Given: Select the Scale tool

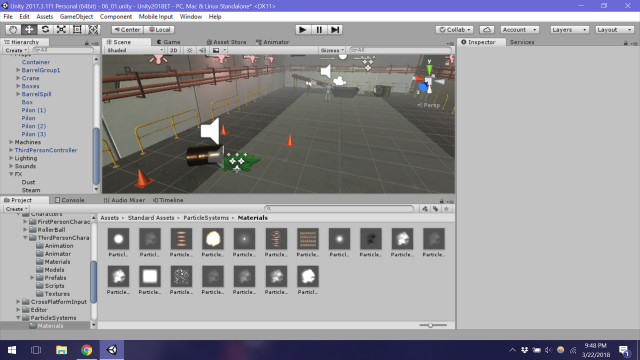Looking at the screenshot, I should 61,29.
